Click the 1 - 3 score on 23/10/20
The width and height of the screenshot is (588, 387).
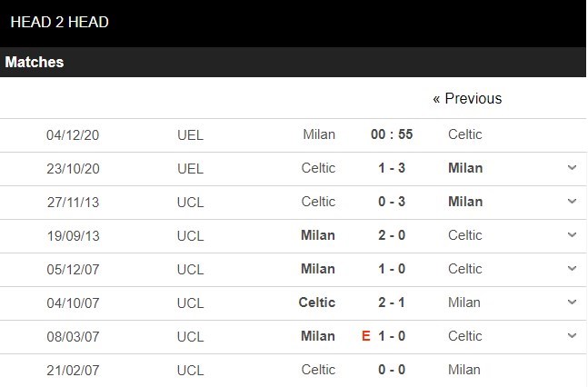pyautogui.click(x=392, y=168)
